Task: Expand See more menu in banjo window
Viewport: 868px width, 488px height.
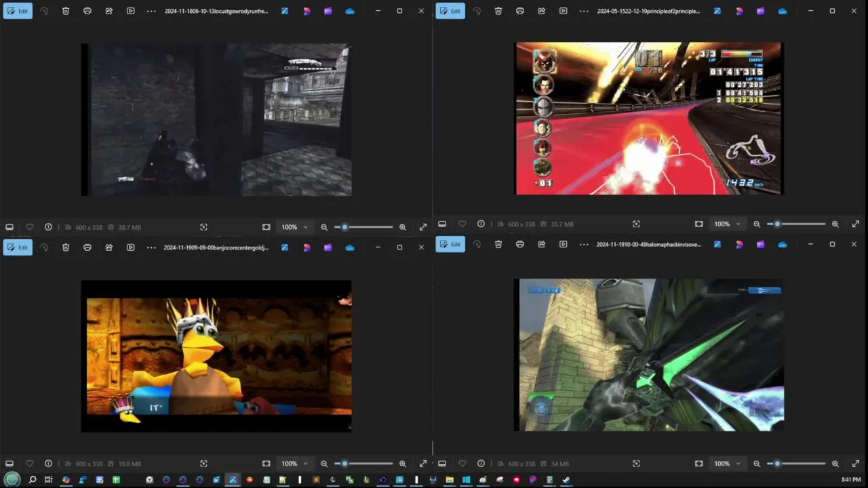Action: click(151, 247)
